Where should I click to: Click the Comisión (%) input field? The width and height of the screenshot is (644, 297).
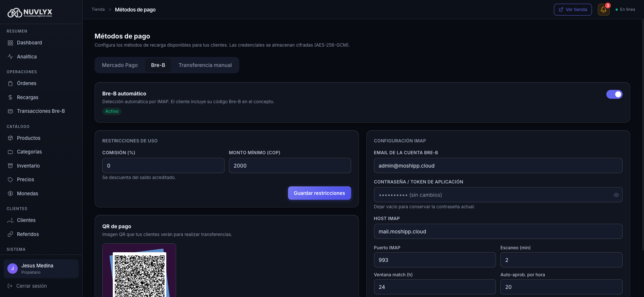163,166
